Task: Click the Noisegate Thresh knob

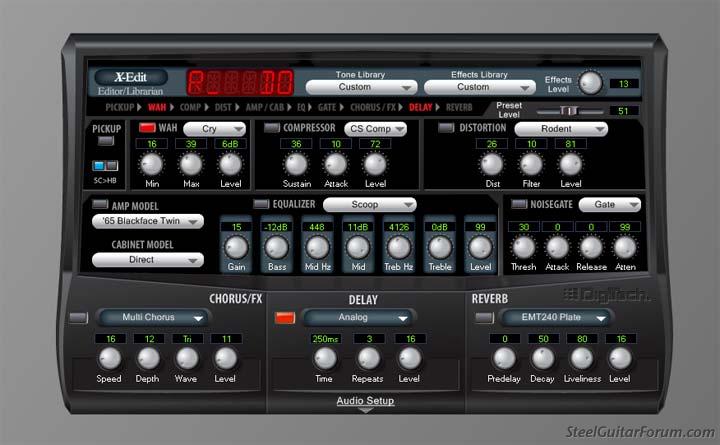Action: tap(523, 248)
